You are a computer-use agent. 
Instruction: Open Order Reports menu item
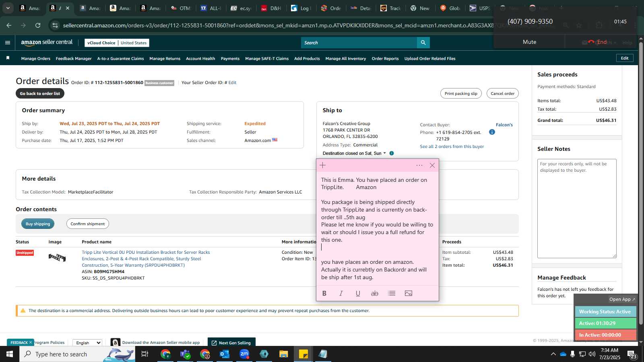click(385, 59)
